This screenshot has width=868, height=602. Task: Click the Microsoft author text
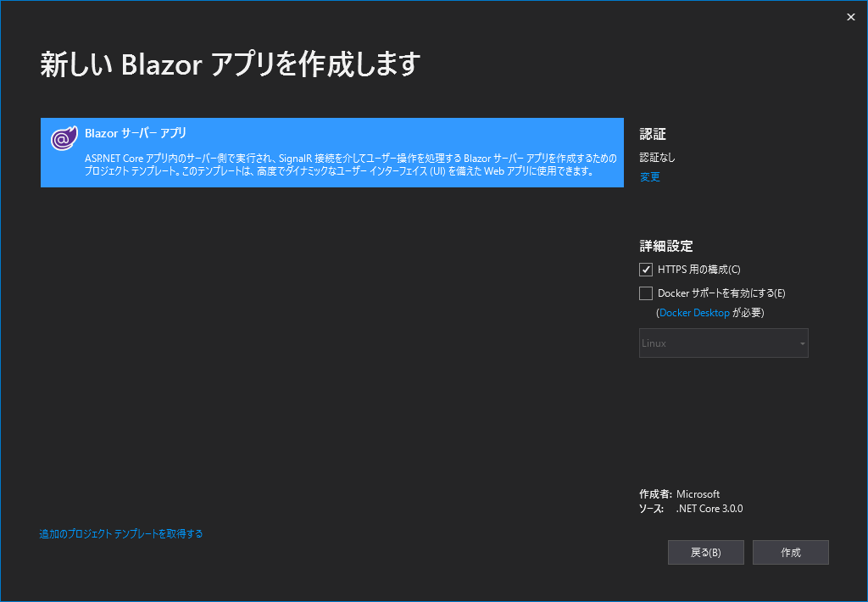click(698, 494)
